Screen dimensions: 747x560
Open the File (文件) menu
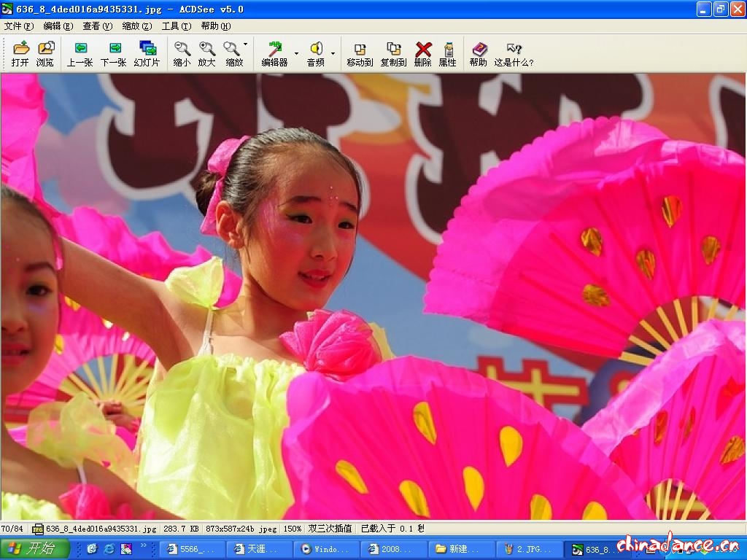point(18,26)
